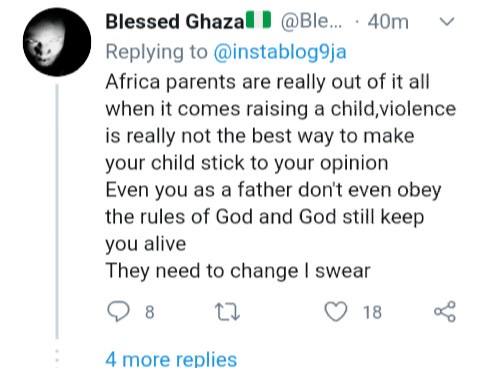This screenshot has height=368, width=480.
Task: Click the reply speech bubble icon
Action: 118,311
